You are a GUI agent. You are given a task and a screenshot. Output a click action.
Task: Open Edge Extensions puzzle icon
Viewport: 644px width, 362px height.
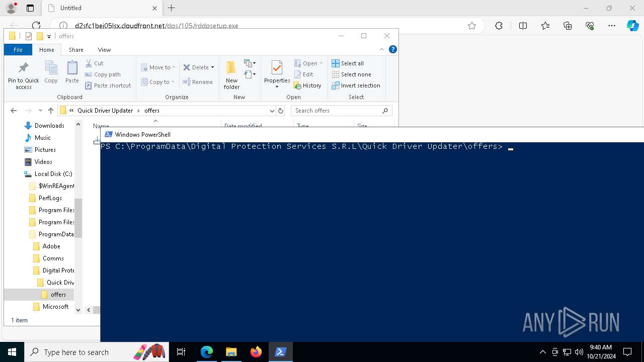[499, 26]
